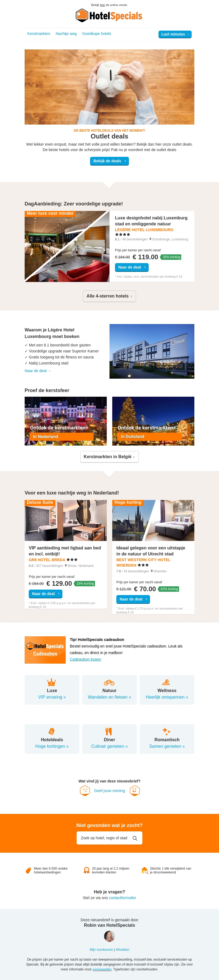Open the kerstmarkten In Duitsland thumbnail
The height and width of the screenshot is (980, 219).
click(x=153, y=421)
